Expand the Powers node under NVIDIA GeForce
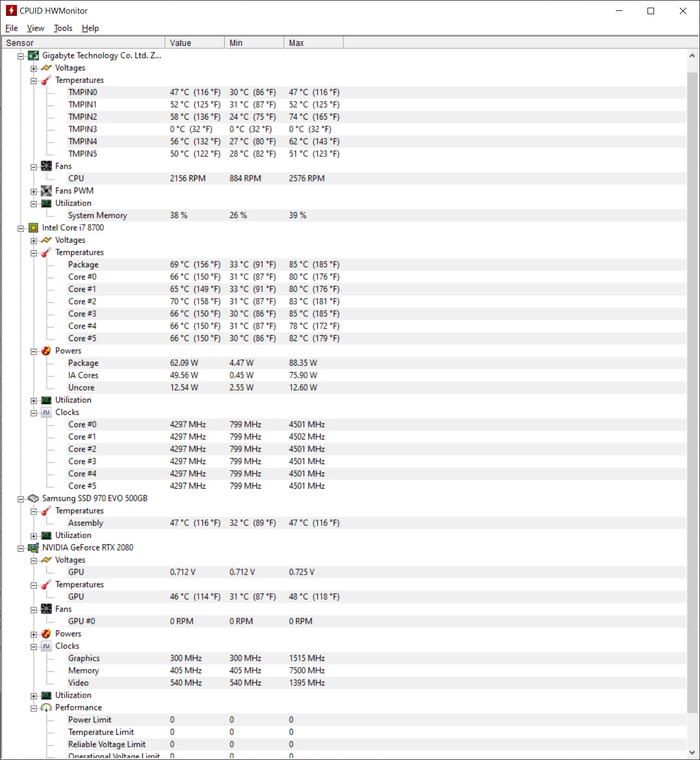 (34, 634)
